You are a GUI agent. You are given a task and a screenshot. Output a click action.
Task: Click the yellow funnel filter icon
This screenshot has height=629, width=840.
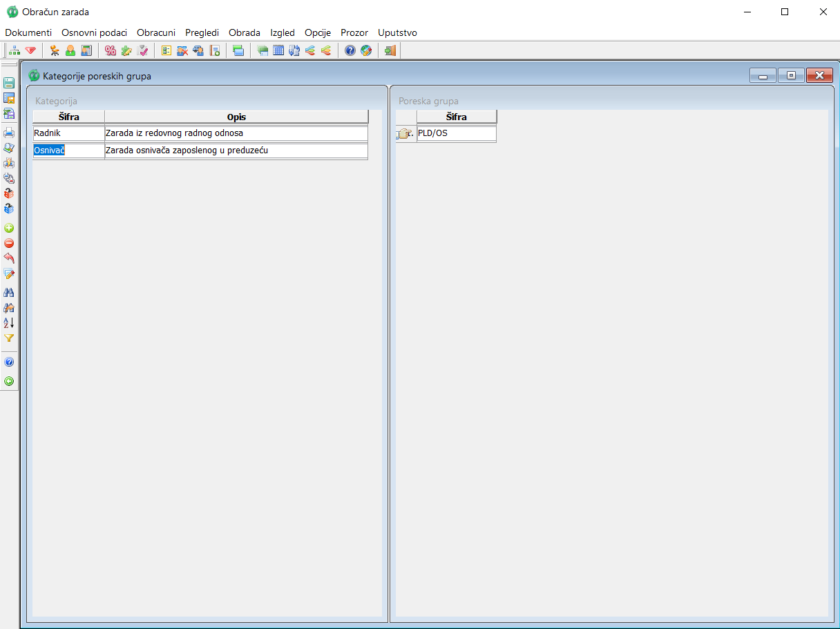pyautogui.click(x=9, y=338)
